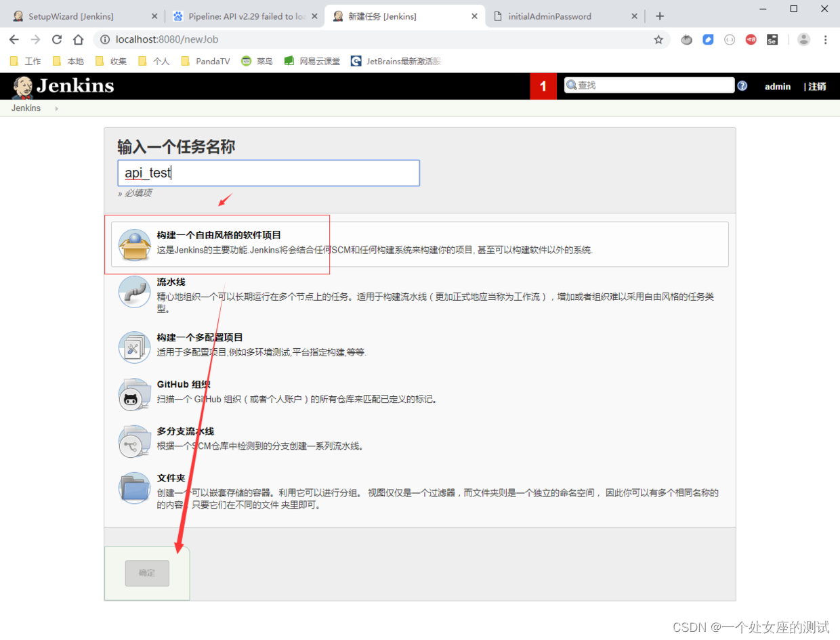Switch to the 新建任务 [Jenkins] tab
The image size is (840, 640).
pos(405,16)
